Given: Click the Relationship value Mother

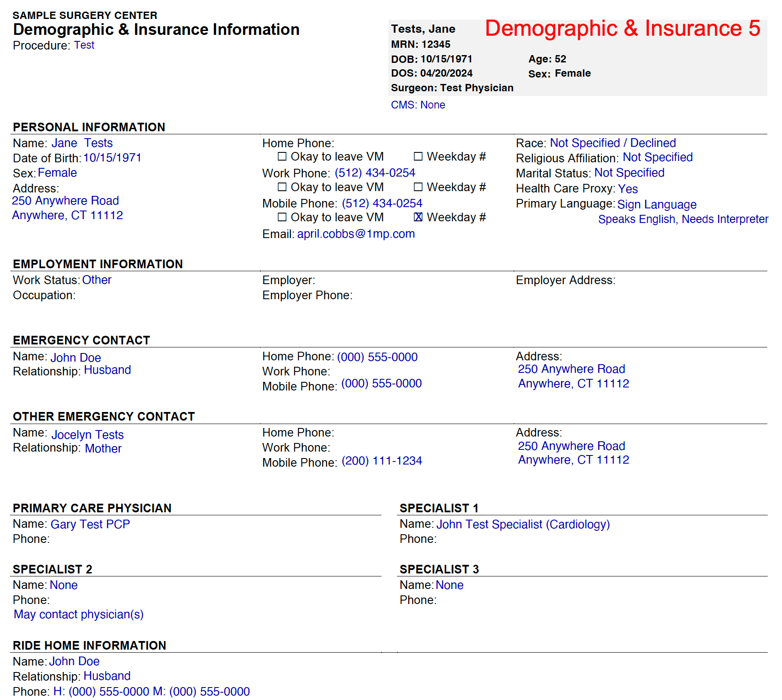Looking at the screenshot, I should pos(103,449).
